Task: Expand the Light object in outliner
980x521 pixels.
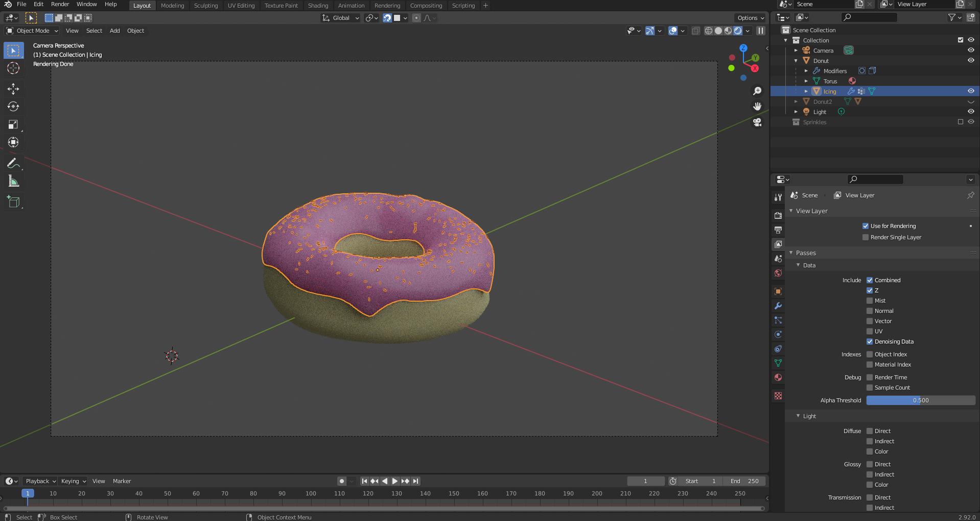Action: (796, 112)
